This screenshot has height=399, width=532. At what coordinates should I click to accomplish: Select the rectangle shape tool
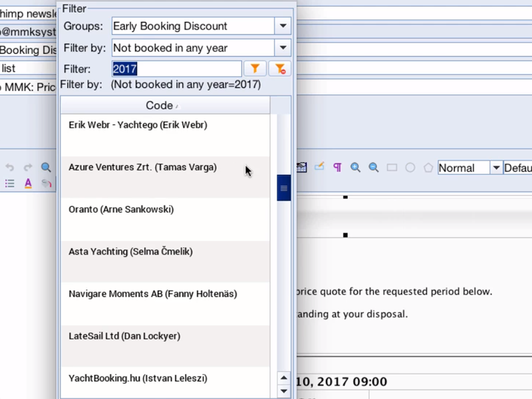coord(392,168)
